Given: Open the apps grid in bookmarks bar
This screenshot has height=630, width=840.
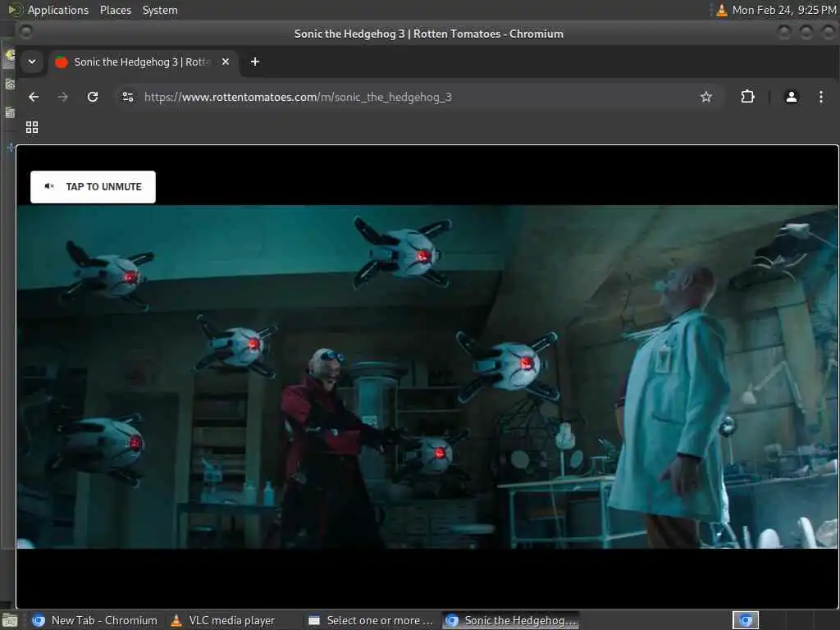Looking at the screenshot, I should point(32,127).
